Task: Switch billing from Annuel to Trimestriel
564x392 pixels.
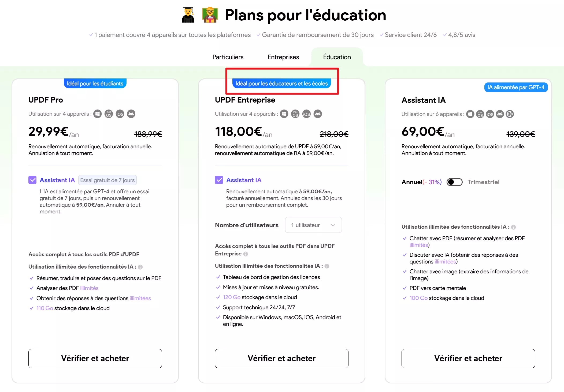Action: [x=454, y=182]
